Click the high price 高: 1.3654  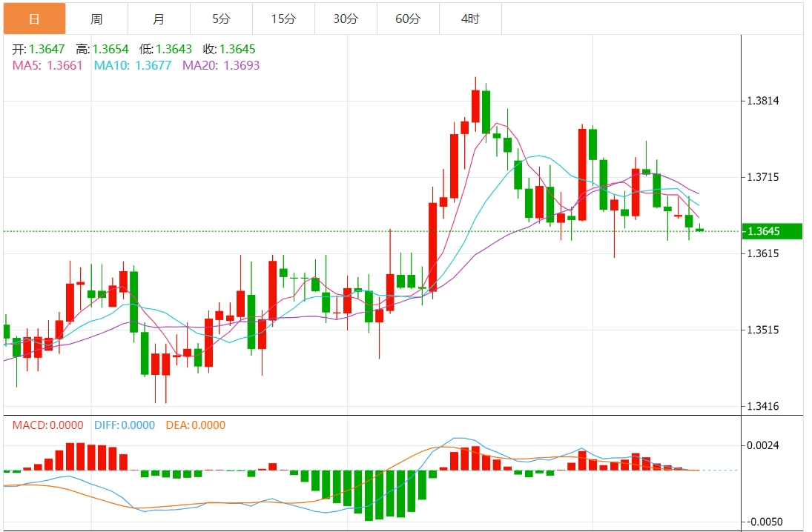pyautogui.click(x=102, y=49)
